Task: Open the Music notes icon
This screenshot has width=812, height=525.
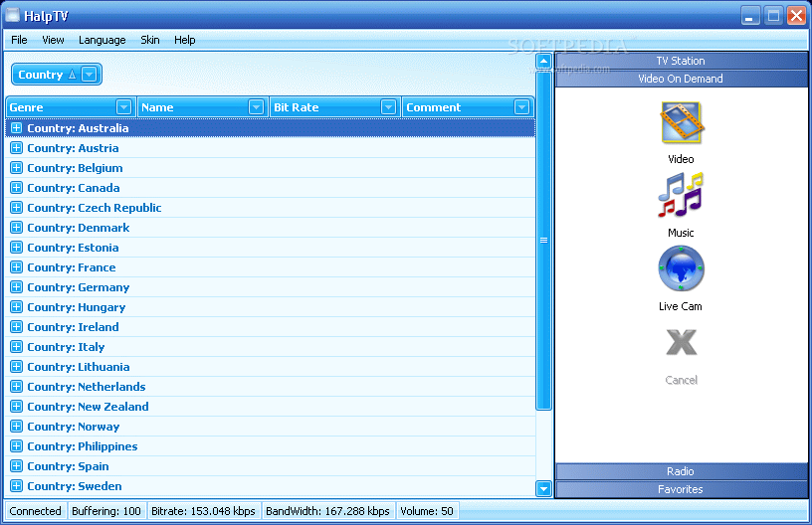Action: 681,195
